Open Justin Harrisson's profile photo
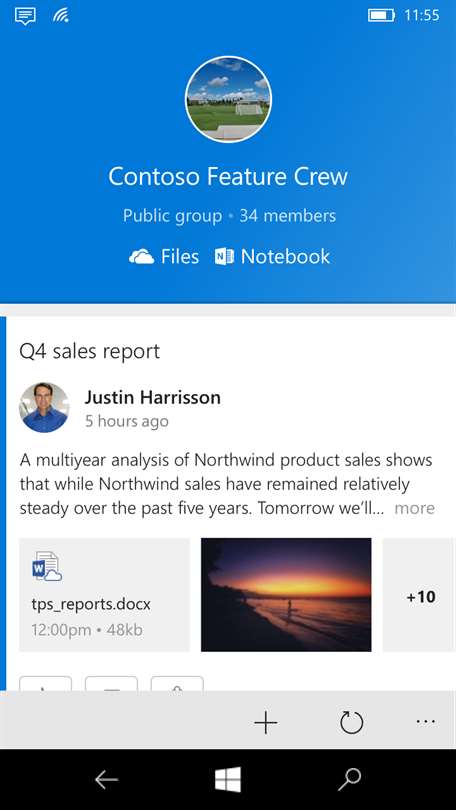 pyautogui.click(x=44, y=407)
